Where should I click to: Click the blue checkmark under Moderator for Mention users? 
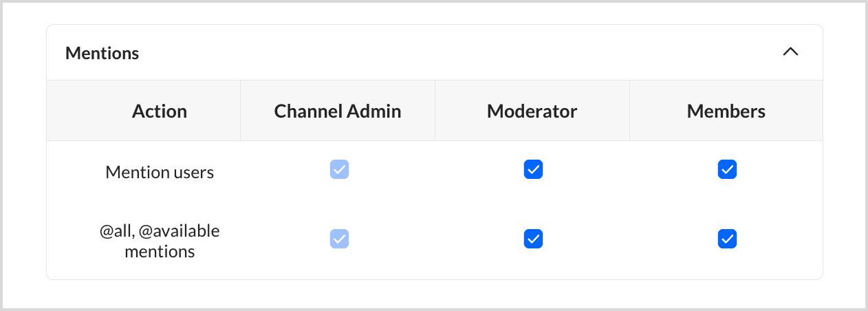pyautogui.click(x=533, y=169)
